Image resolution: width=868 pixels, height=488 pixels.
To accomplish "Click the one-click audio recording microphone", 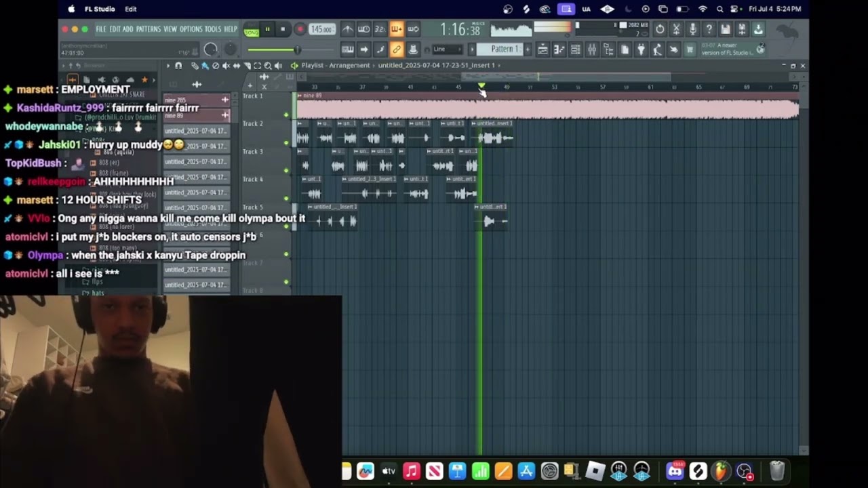I will [693, 29].
